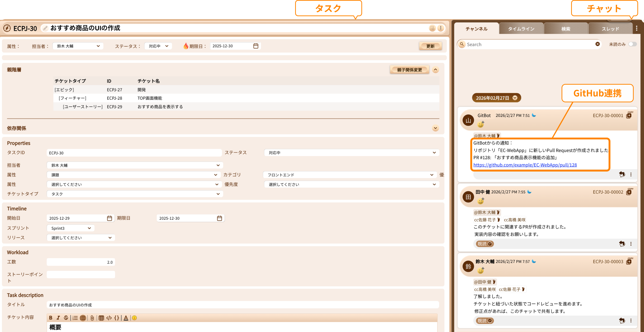Open the スプリント Sprint3 dropdown
Image resolution: width=644 pixels, height=332 pixels.
(71, 228)
